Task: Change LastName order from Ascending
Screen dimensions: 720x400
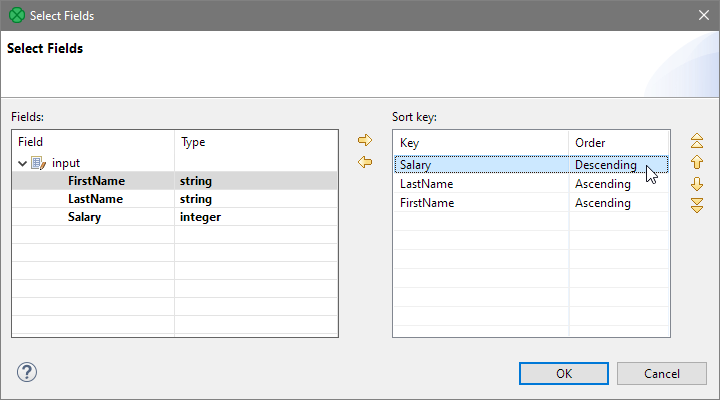Action: coord(617,184)
